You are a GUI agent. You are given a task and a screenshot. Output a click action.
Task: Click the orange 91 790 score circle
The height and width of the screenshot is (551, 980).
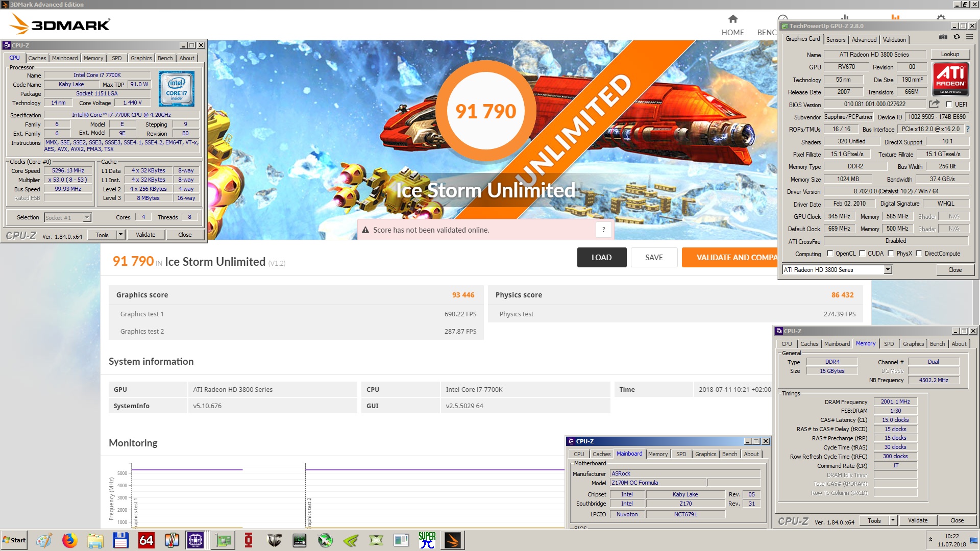[x=485, y=111]
